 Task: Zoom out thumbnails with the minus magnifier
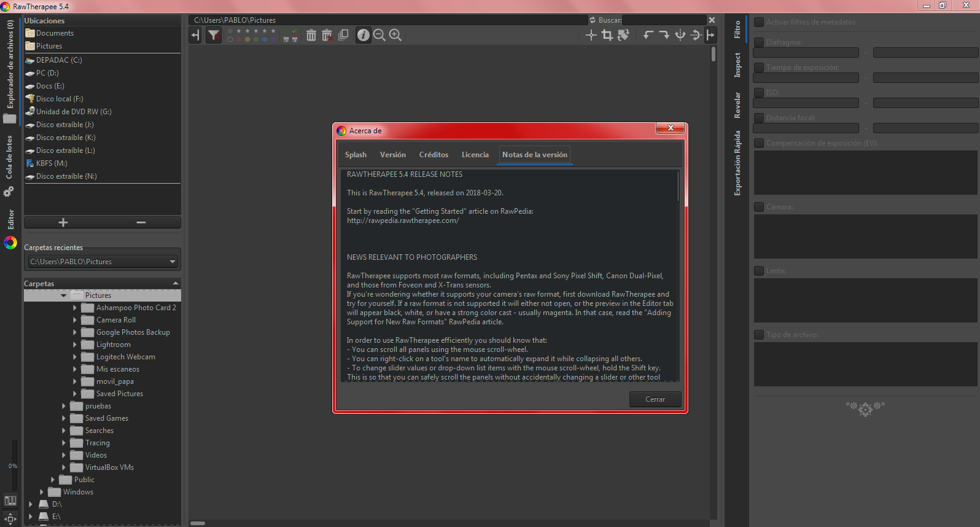379,35
